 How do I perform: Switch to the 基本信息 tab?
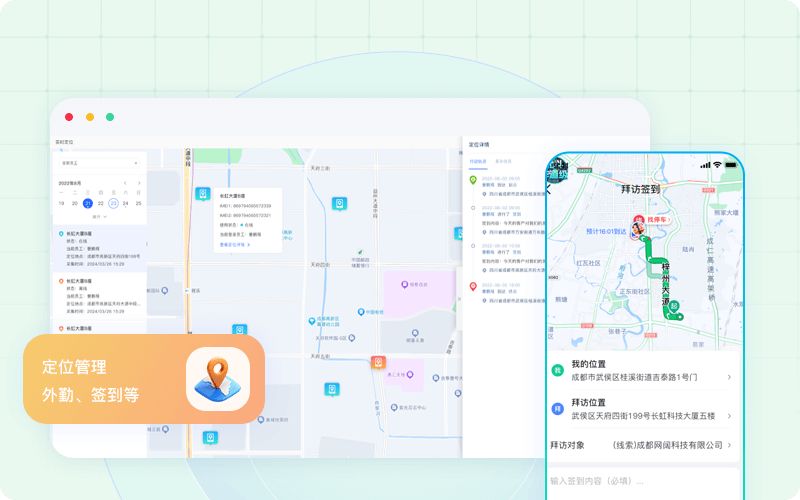pyautogui.click(x=502, y=160)
